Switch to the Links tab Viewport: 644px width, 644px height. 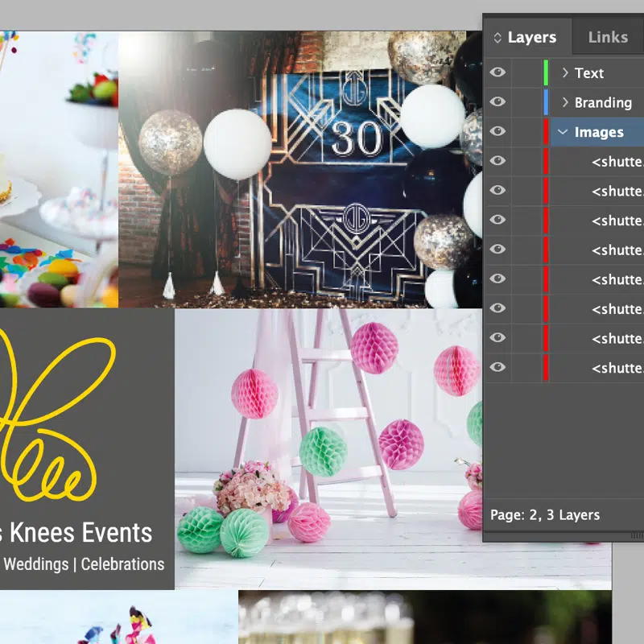click(x=608, y=37)
